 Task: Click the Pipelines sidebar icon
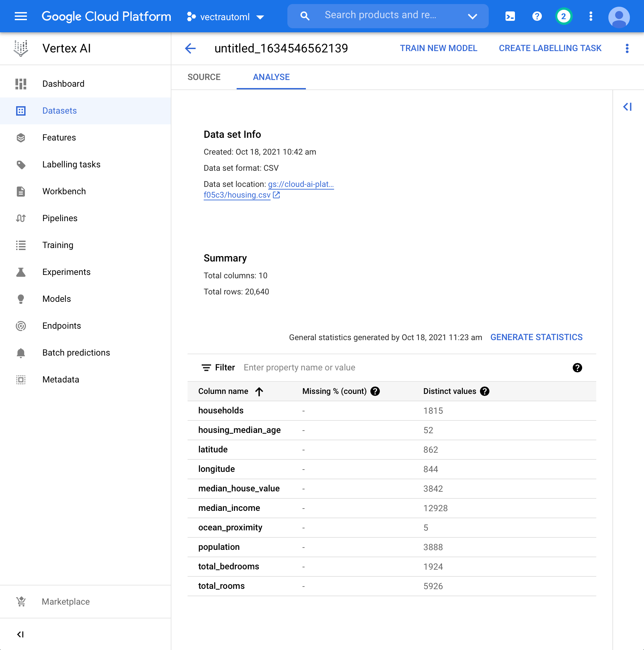point(21,218)
